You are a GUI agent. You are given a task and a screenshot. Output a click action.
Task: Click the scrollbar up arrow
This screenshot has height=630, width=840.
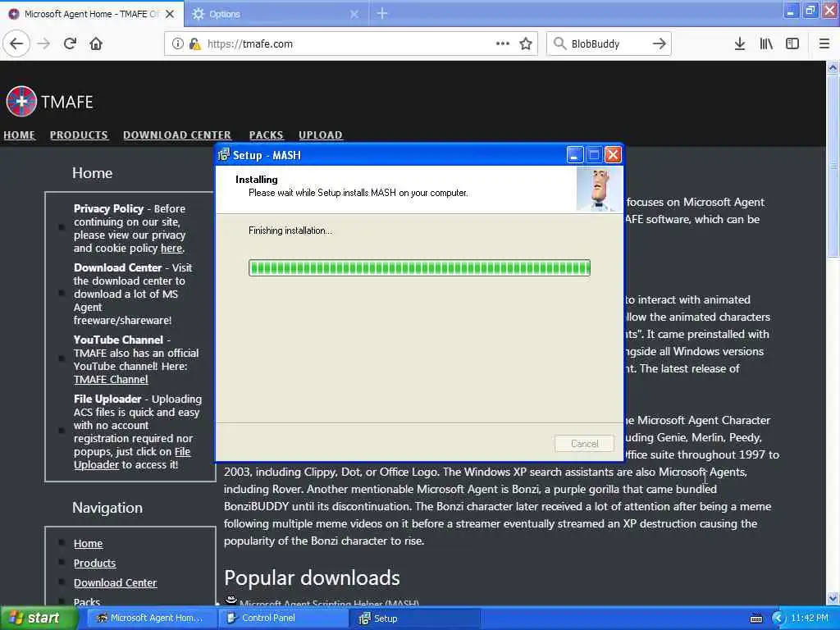[833, 67]
